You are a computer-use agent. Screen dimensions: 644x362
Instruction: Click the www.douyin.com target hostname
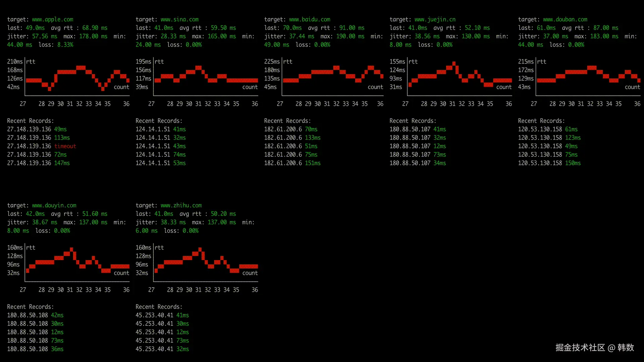(54, 205)
